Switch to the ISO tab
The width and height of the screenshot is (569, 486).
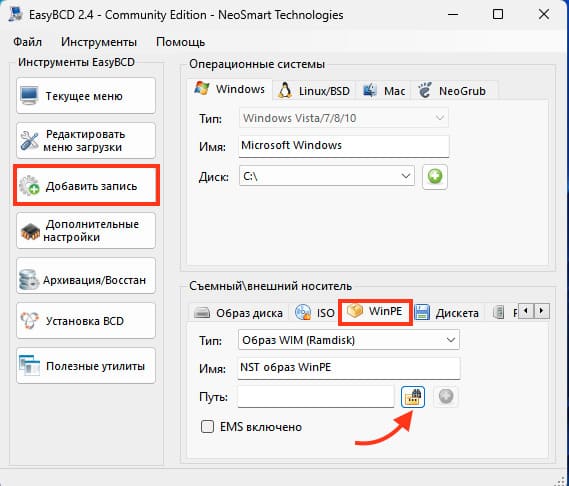[x=315, y=313]
